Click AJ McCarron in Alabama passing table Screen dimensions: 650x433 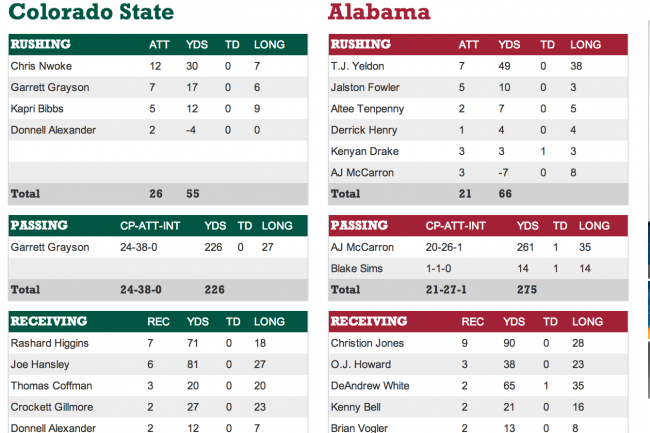[362, 247]
